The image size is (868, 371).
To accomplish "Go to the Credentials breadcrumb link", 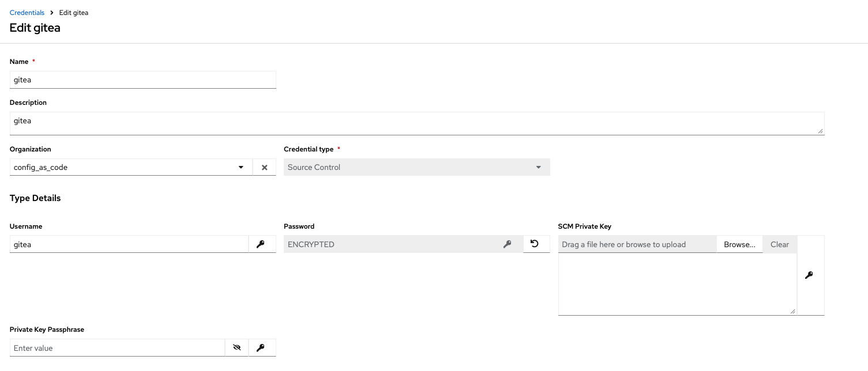I will click(27, 13).
